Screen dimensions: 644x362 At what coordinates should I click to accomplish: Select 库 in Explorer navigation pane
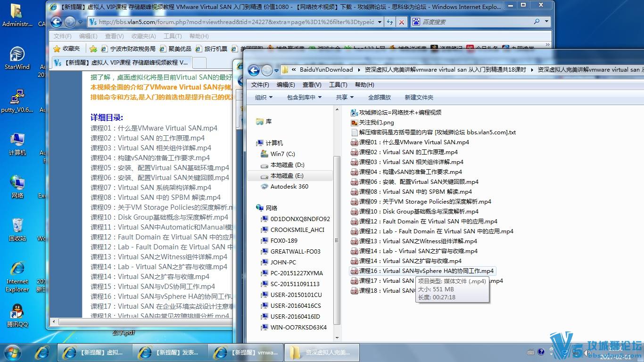[264, 121]
